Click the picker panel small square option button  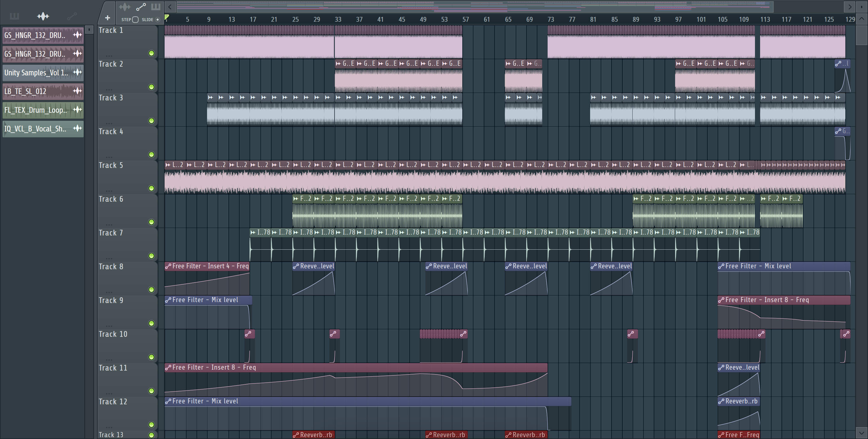(89, 30)
